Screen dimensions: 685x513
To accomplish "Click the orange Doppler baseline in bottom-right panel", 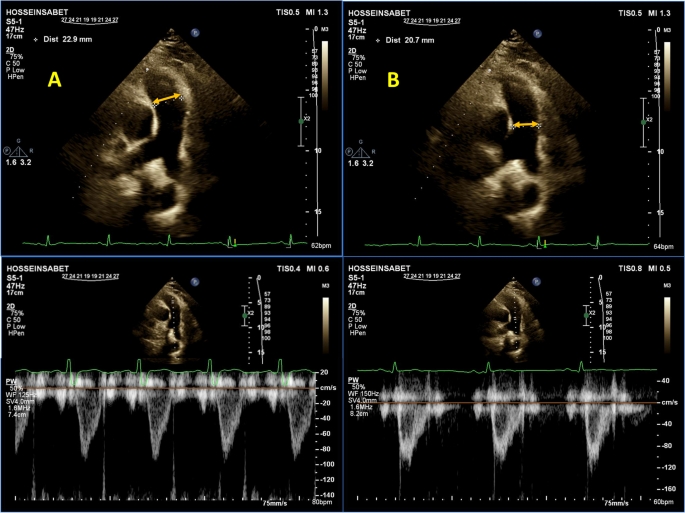I will coord(509,402).
